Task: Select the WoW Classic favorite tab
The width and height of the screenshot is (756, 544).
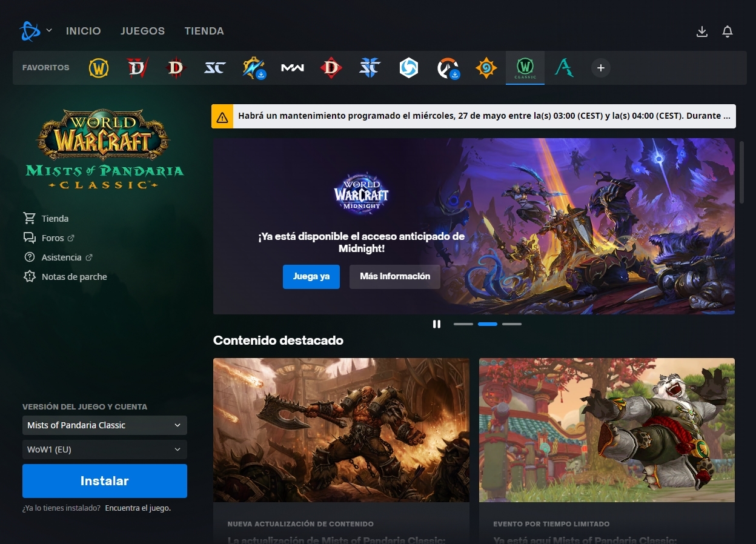Action: click(x=525, y=68)
